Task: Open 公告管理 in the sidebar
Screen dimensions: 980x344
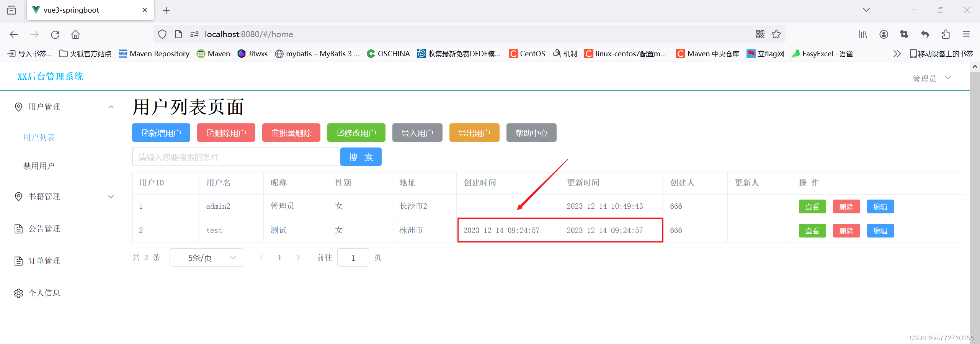Action: 44,229
